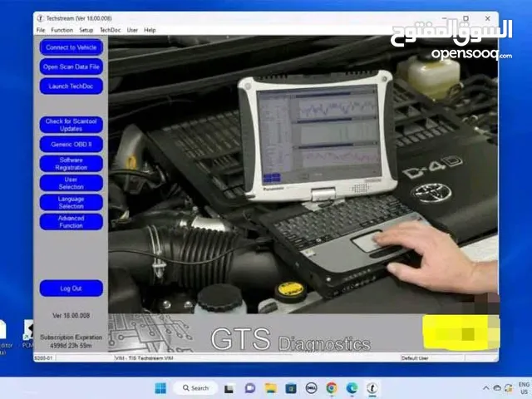Image resolution: width=532 pixels, height=399 pixels.
Task: Click the Ver 18.00.008 label in the sidebar
Action: [x=71, y=316]
